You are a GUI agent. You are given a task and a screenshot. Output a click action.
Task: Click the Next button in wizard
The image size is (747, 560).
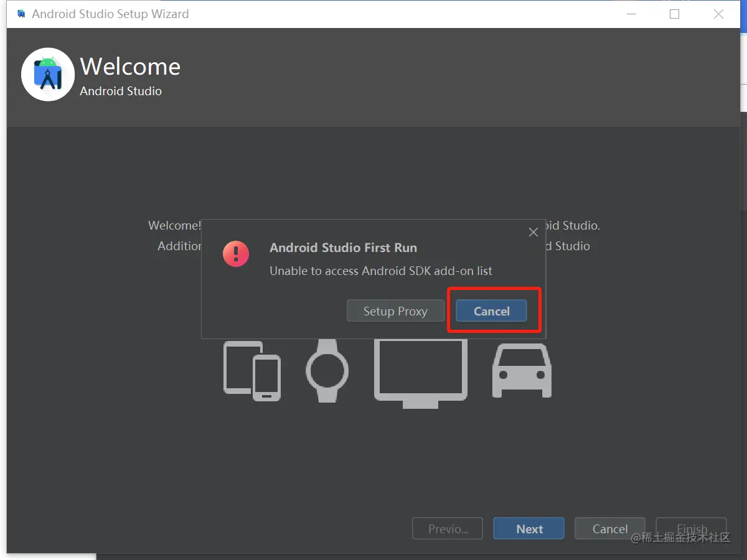pos(529,529)
